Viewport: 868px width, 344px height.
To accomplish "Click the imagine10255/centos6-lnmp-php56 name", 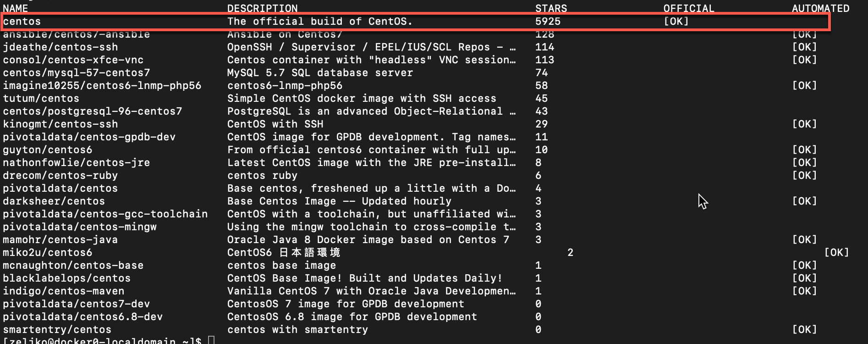I will [102, 86].
